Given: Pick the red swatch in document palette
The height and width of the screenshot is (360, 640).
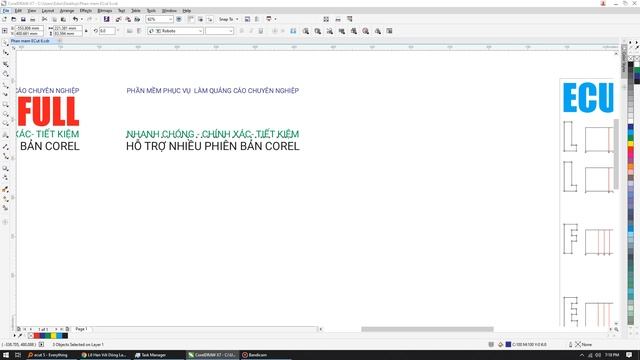Looking at the screenshot, I should (x=36, y=336).
